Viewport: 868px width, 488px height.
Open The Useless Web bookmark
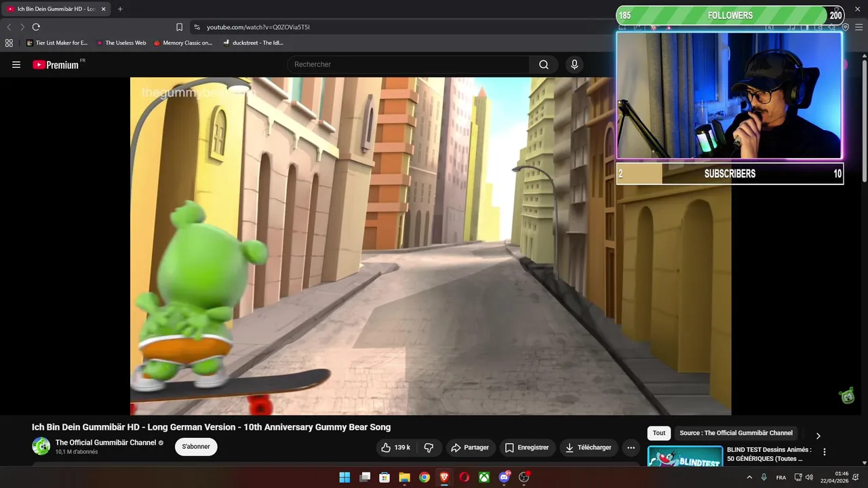tap(121, 43)
